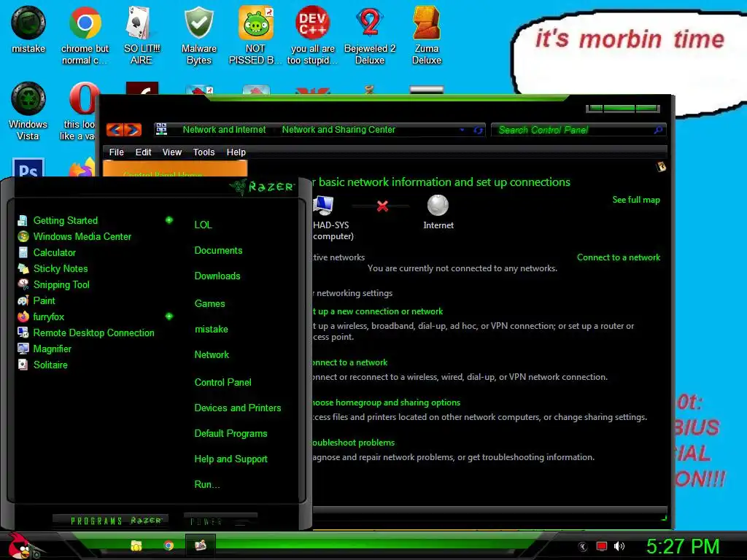Open Help and Support in start menu
This screenshot has width=747, height=560.
coord(231,459)
